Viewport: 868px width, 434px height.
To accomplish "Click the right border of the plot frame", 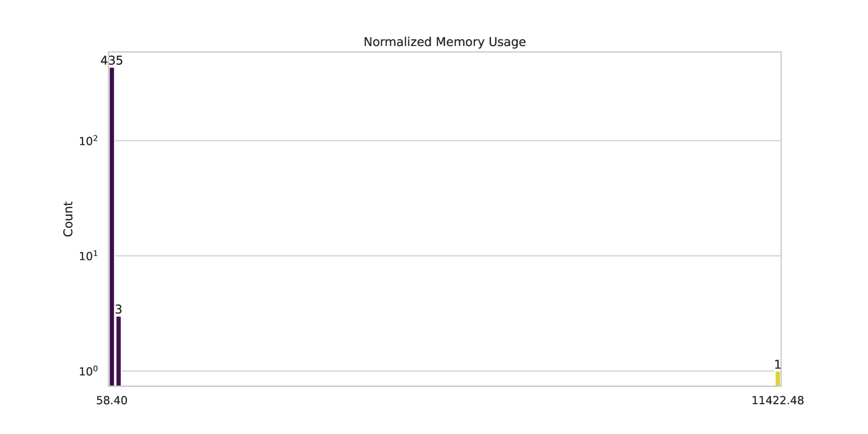I will [x=781, y=209].
